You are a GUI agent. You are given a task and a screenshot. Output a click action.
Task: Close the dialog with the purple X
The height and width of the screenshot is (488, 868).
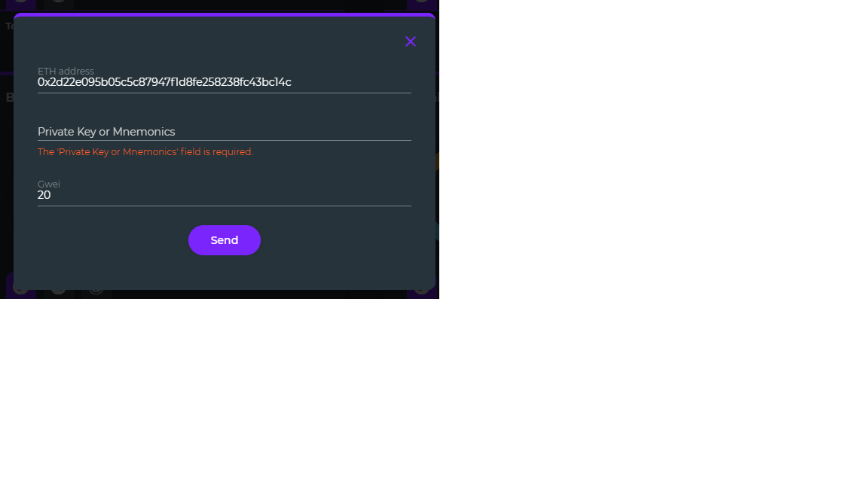coord(410,41)
